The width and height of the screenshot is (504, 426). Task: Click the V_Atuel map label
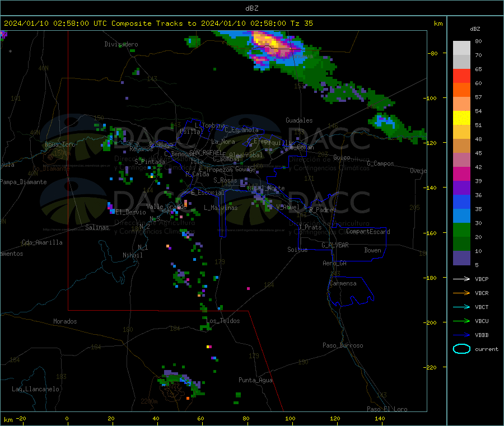point(288,207)
